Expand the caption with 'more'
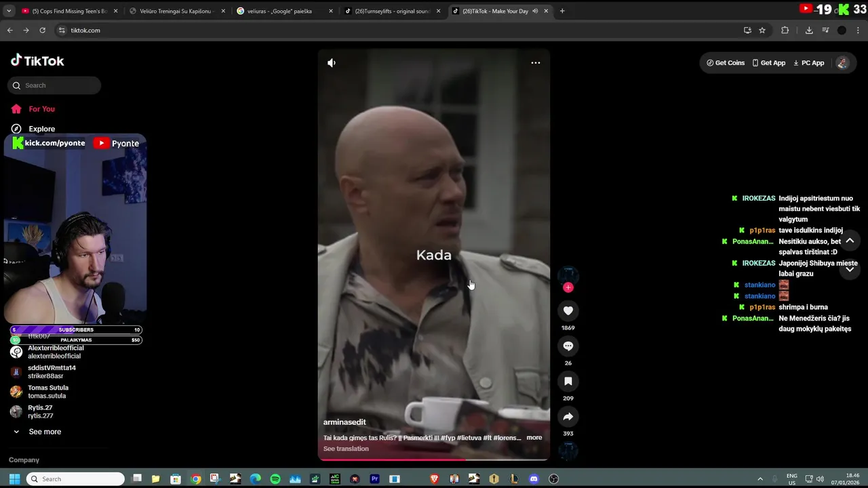This screenshot has height=488, width=868. tap(534, 438)
